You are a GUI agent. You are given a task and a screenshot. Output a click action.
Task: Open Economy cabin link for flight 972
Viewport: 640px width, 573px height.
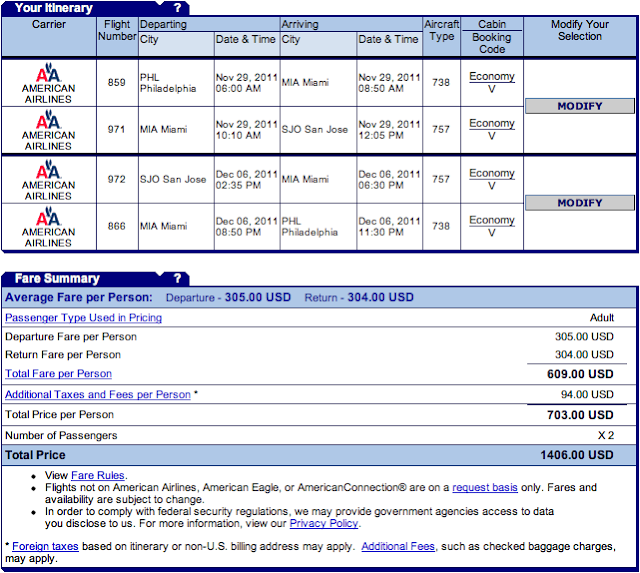(492, 173)
